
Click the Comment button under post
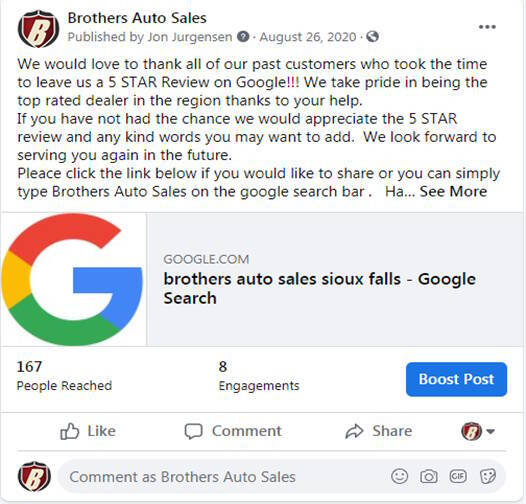point(233,431)
